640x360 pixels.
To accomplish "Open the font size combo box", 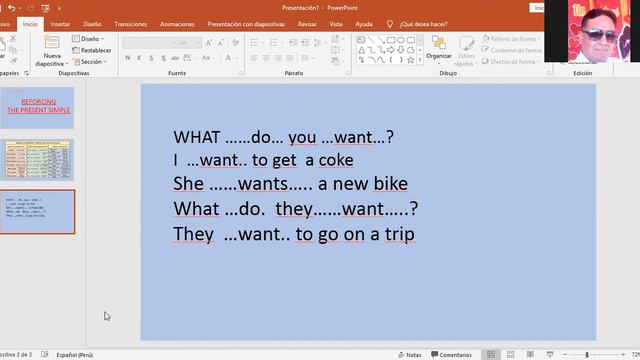I will 190,42.
